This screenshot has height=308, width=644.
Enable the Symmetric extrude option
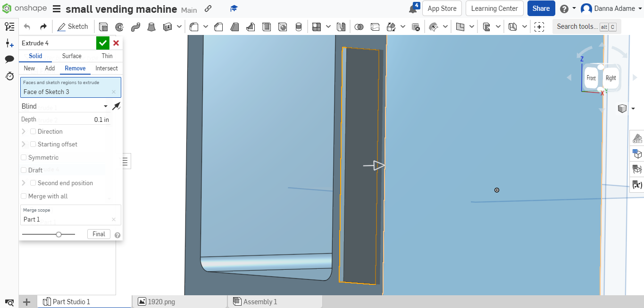pos(24,157)
